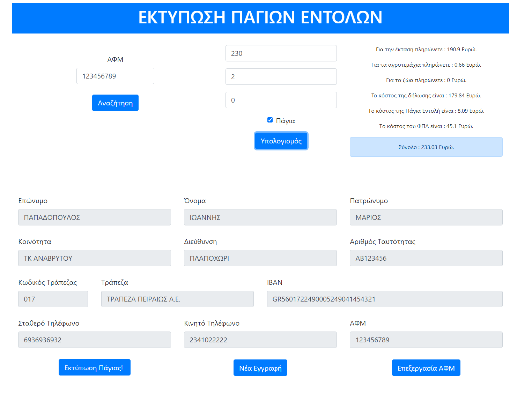Click the Αναζήτηση search button
Screen dimensions: 532x394
115,103
